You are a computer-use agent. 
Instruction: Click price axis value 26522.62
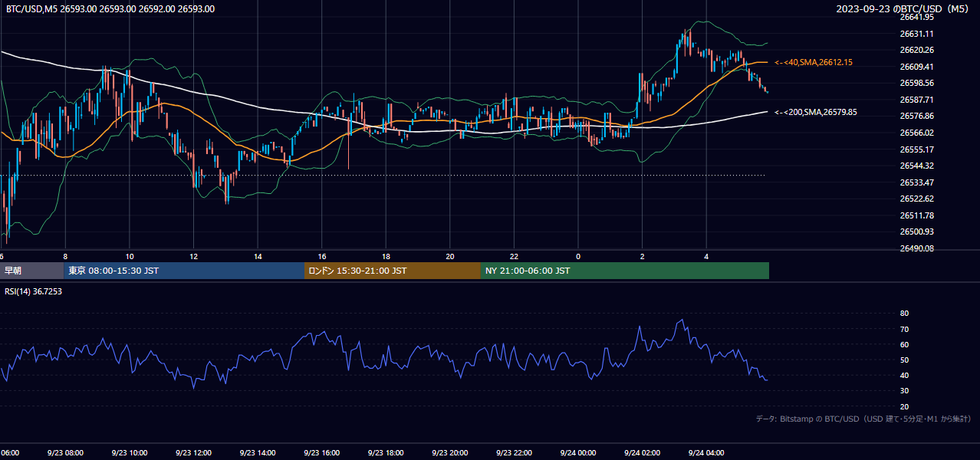point(916,199)
